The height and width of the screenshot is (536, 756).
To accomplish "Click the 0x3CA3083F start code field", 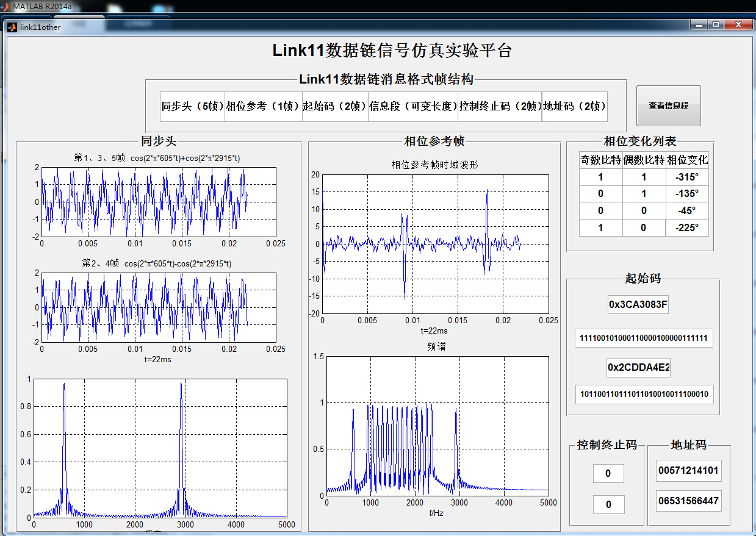I will [638, 304].
